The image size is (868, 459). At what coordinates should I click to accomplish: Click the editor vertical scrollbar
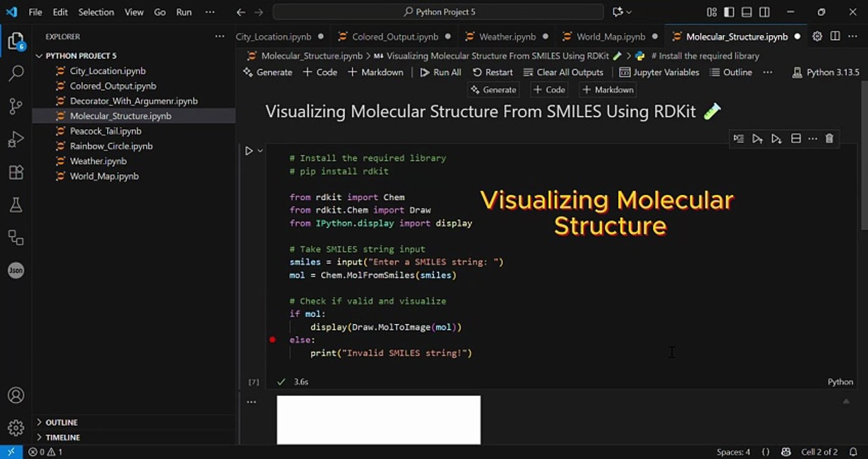pyautogui.click(x=864, y=156)
